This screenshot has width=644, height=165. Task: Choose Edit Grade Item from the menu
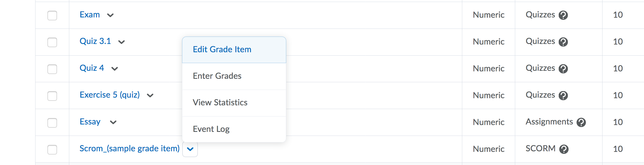click(x=222, y=49)
